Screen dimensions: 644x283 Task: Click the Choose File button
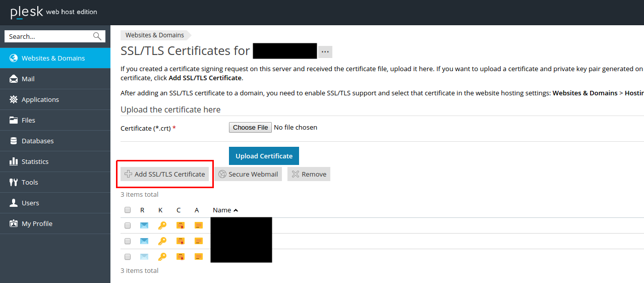point(250,128)
